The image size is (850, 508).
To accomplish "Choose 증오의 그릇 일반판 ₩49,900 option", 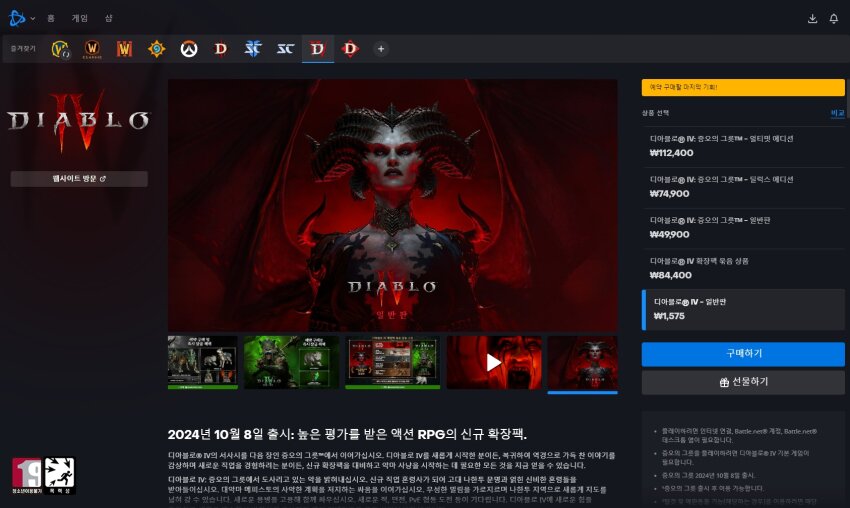I will [x=743, y=228].
